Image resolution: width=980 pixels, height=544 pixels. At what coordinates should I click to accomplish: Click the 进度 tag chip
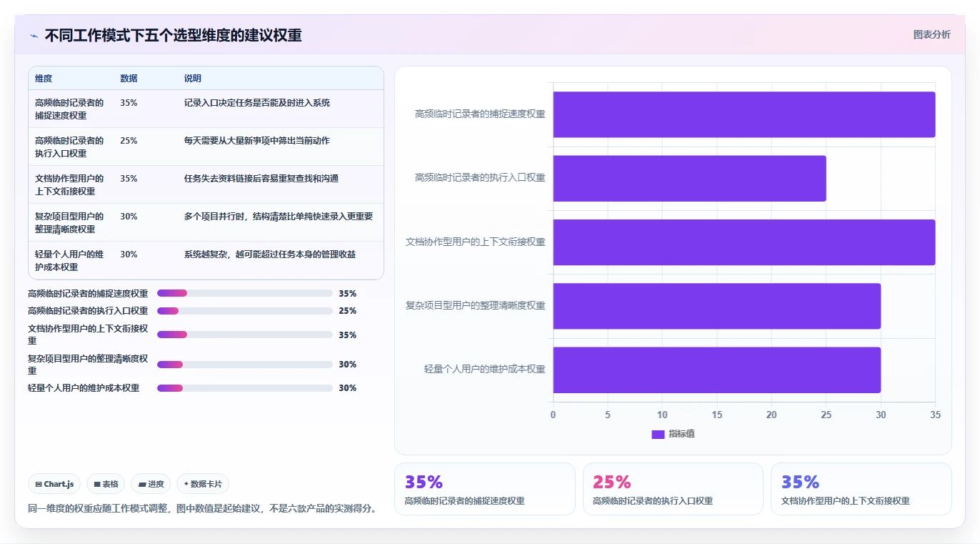point(151,484)
